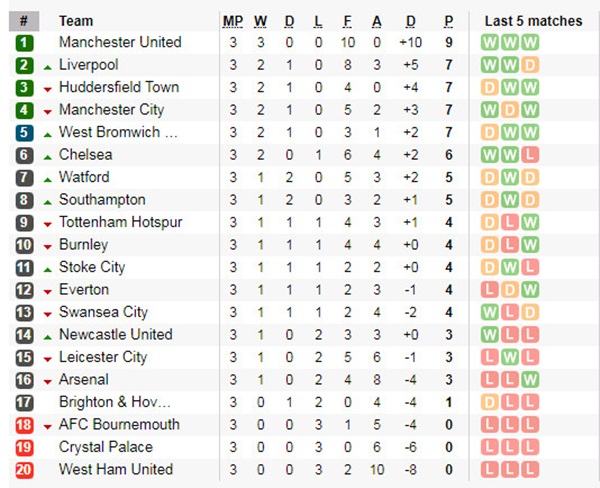Viewport: 600px width, 488px height.
Task: Click Arsenal's green W result badge
Action: tap(530, 379)
